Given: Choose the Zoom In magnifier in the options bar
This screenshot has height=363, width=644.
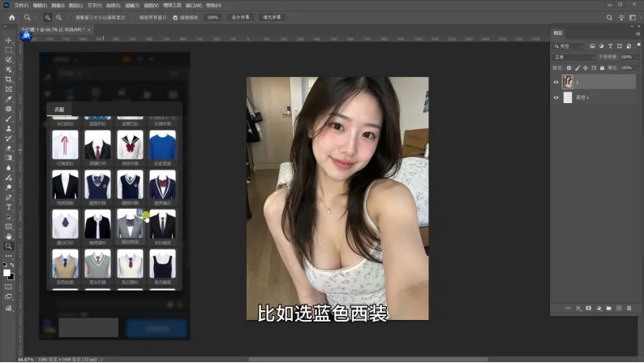Looking at the screenshot, I should [48, 18].
